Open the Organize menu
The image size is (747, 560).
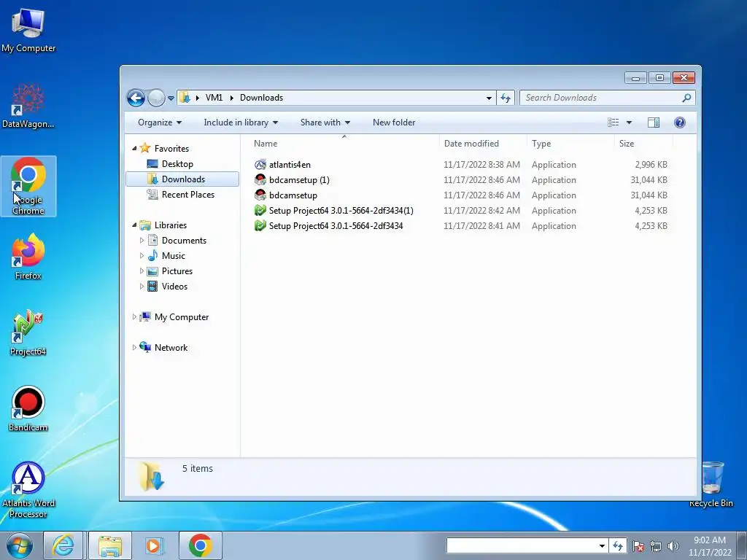160,122
